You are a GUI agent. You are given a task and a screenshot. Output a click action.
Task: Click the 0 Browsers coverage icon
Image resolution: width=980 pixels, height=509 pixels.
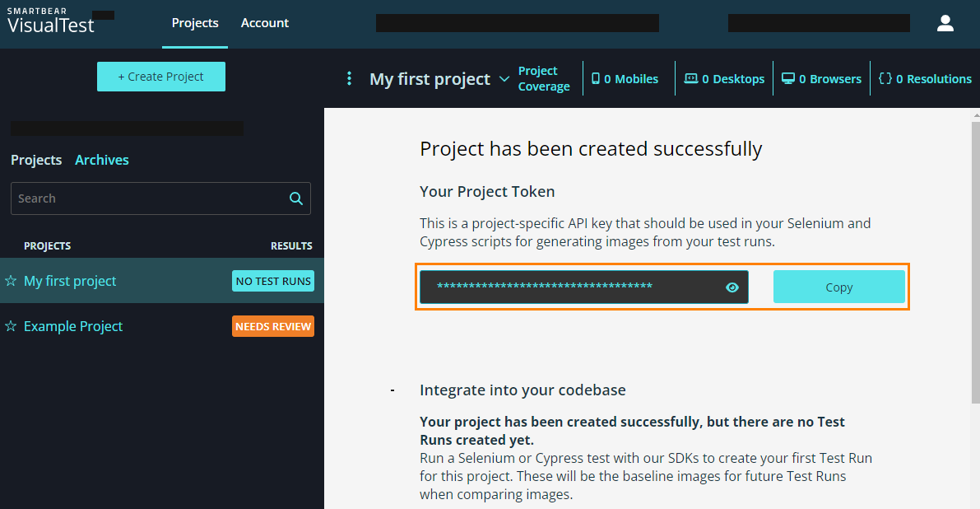(788, 79)
